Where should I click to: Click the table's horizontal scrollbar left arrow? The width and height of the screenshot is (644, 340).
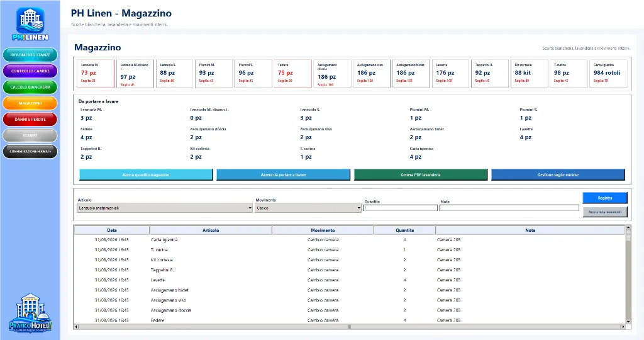76,327
